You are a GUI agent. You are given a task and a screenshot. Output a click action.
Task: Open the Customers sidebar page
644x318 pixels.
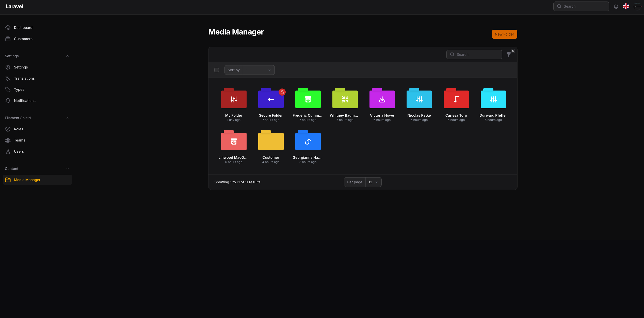tap(23, 39)
